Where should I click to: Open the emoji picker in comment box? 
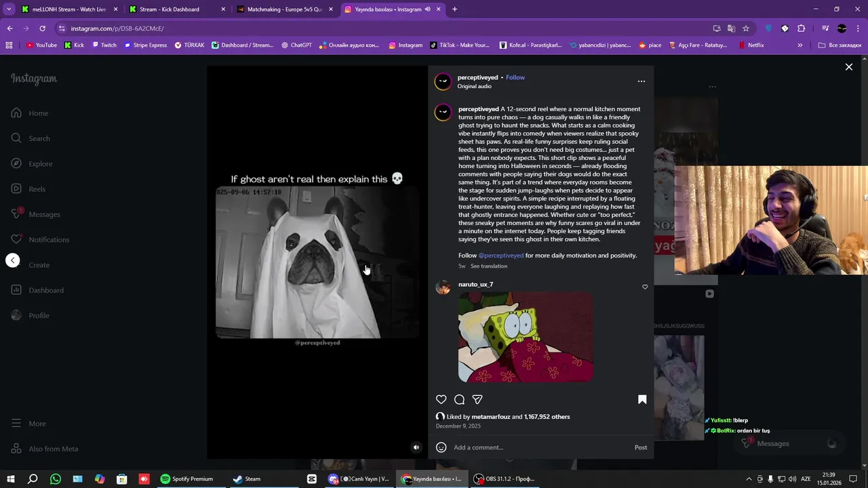click(441, 447)
